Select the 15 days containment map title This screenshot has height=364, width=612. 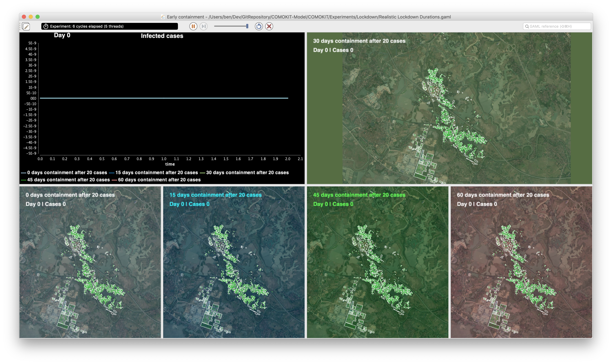[215, 195]
